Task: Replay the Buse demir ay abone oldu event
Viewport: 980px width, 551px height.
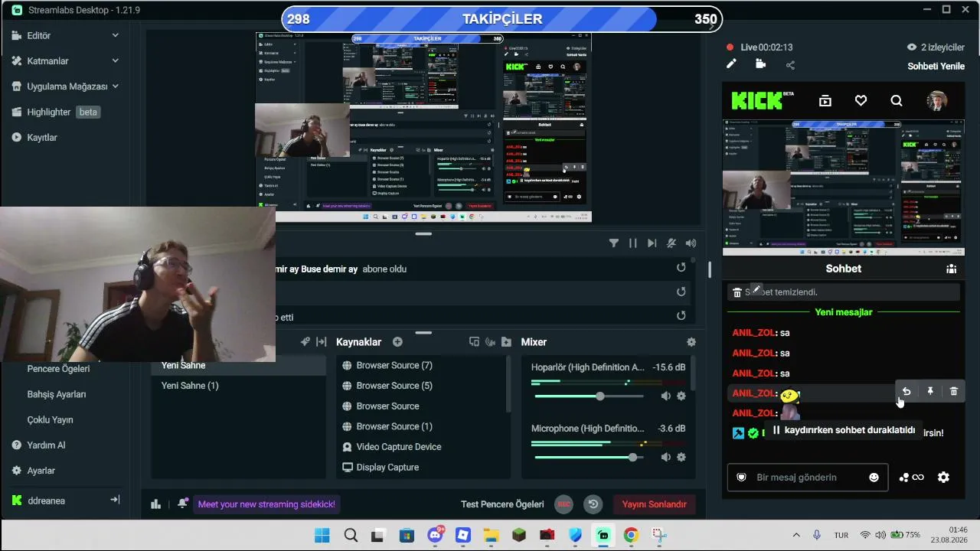Action: [681, 268]
